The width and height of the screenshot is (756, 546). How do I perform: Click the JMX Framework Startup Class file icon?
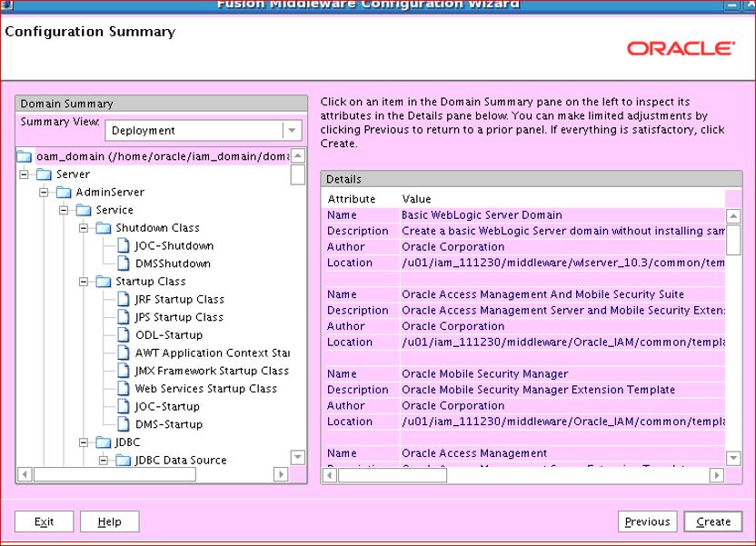coord(124,370)
